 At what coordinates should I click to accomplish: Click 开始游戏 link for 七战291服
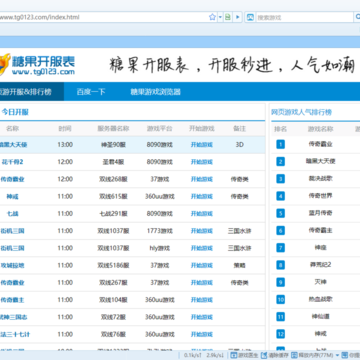click(x=202, y=214)
